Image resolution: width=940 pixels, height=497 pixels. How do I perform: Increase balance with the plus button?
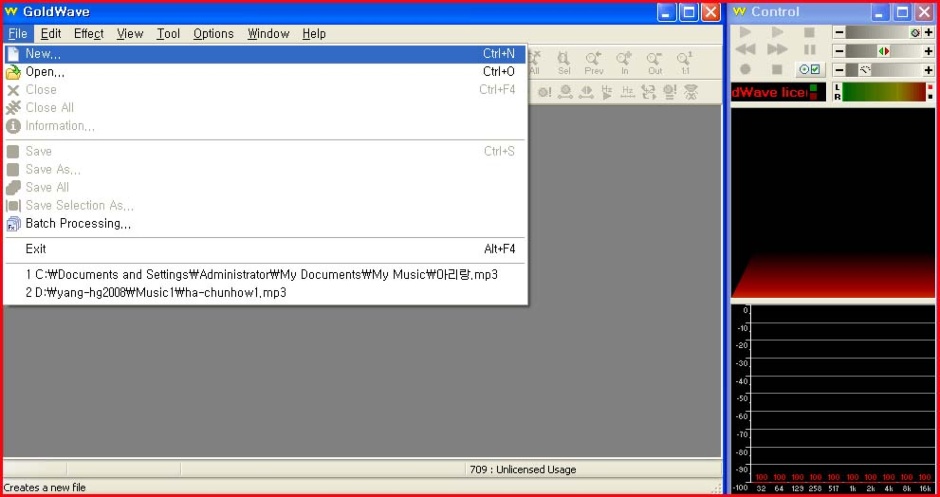[x=929, y=52]
